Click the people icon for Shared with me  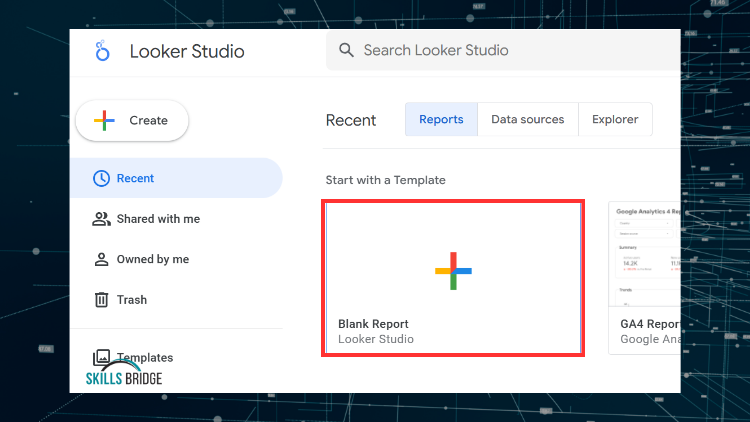[101, 219]
